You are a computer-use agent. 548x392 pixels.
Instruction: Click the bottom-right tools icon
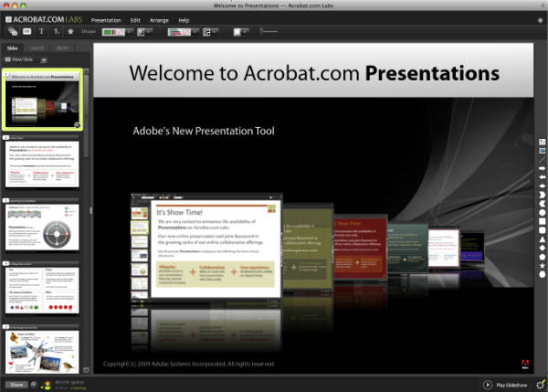[541, 385]
